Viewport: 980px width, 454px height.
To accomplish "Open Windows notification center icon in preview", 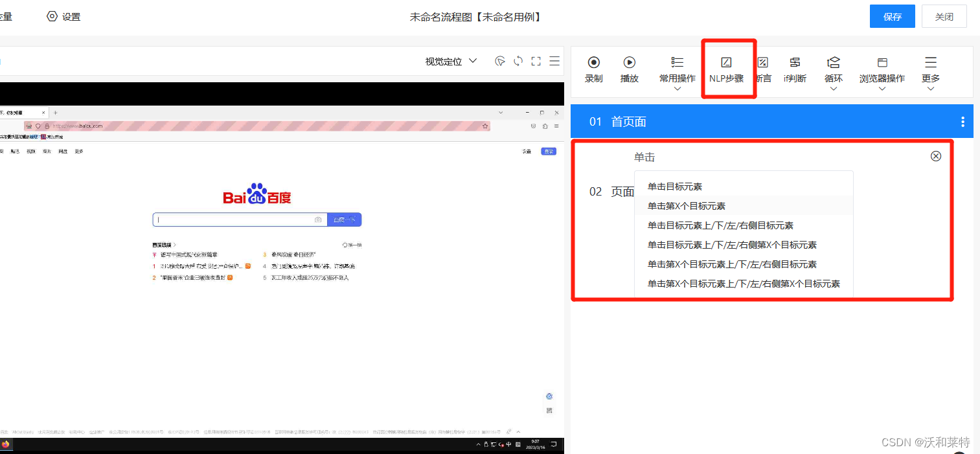I will coord(553,444).
